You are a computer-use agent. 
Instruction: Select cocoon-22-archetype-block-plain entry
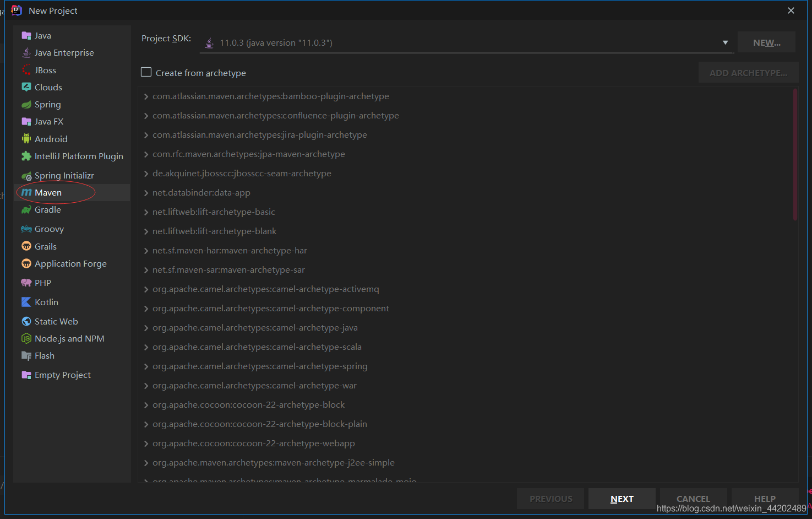tap(260, 424)
